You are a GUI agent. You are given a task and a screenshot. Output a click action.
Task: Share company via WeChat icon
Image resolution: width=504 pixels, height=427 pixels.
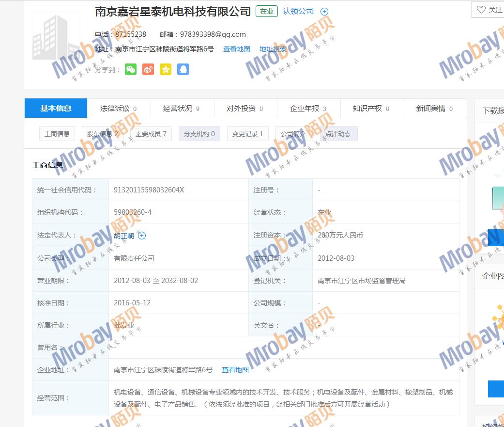click(x=131, y=70)
